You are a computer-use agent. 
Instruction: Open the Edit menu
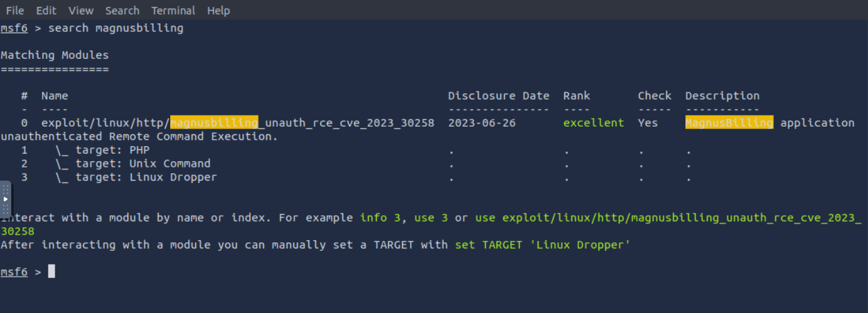[46, 11]
